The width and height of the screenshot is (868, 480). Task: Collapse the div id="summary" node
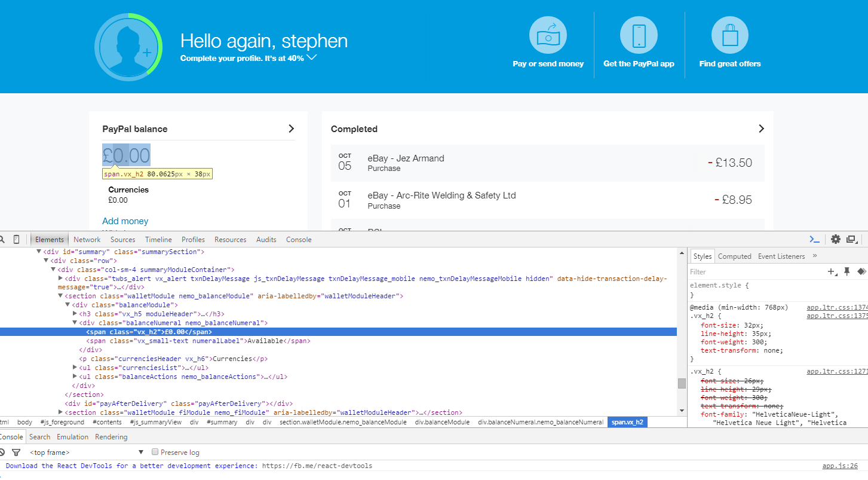39,252
